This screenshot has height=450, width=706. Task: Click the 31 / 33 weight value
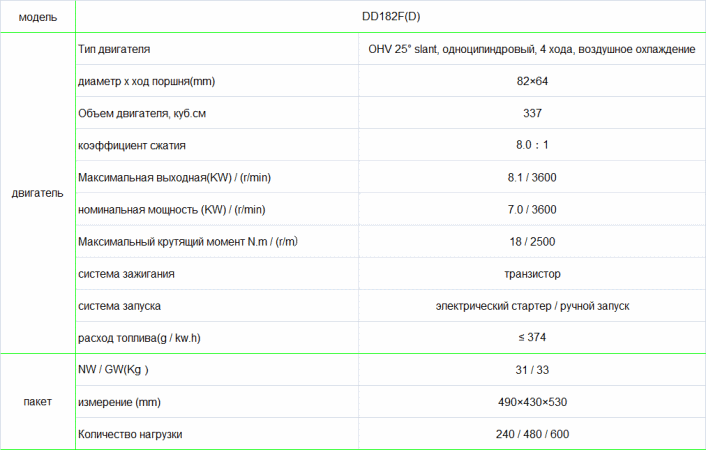pyautogui.click(x=532, y=370)
